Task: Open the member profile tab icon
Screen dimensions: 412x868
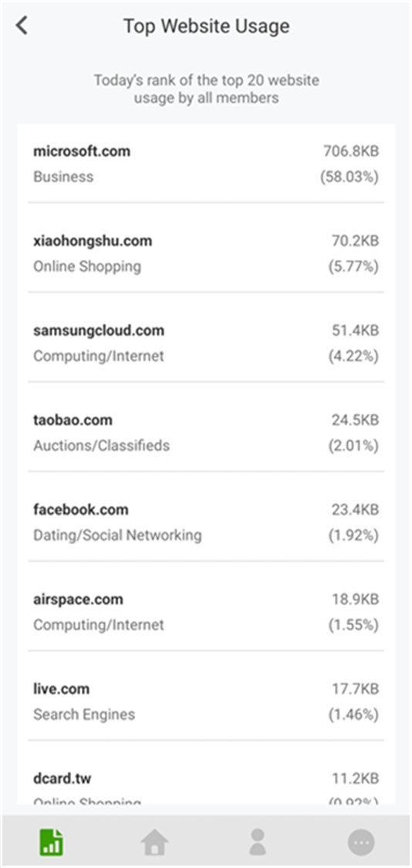Action: [258, 842]
